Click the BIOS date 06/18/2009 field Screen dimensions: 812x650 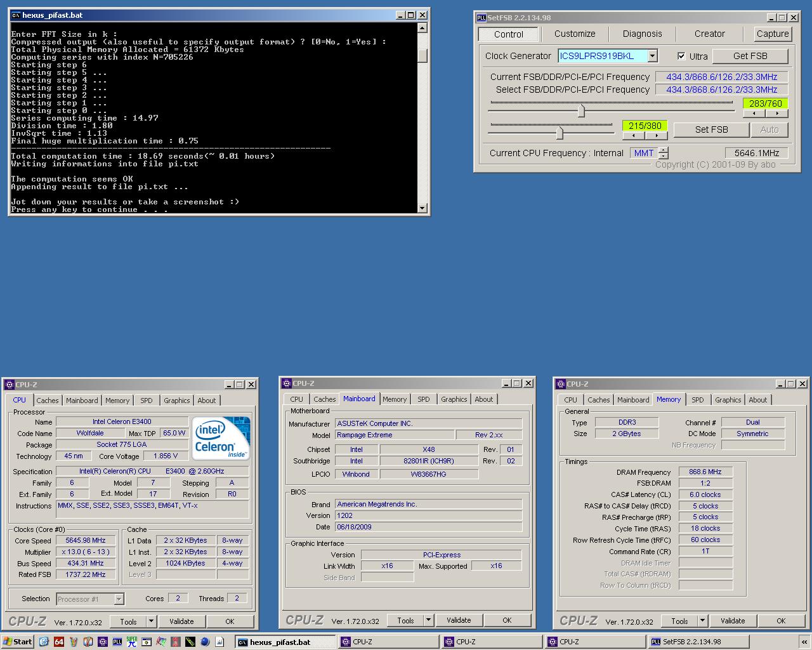[429, 527]
